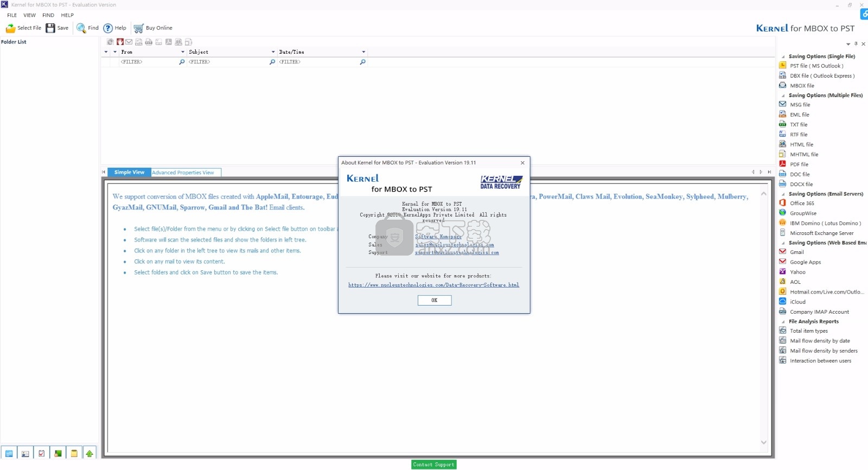This screenshot has height=470, width=868.
Task: Click the Date/Time filter search icon
Action: 363,62
